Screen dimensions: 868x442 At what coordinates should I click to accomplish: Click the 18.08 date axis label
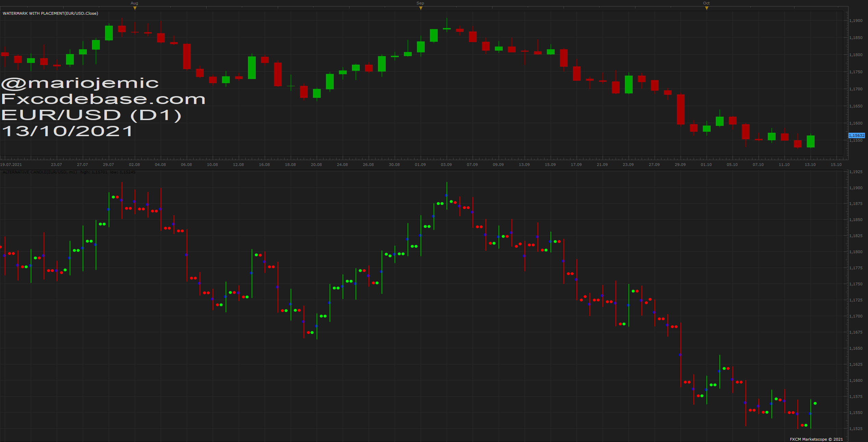click(x=290, y=165)
